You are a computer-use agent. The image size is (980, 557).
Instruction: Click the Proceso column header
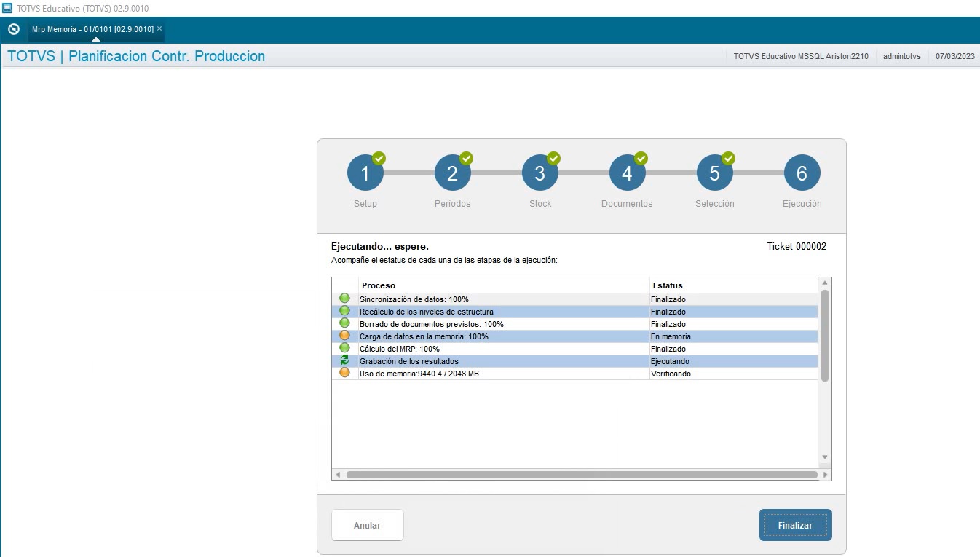(504, 285)
